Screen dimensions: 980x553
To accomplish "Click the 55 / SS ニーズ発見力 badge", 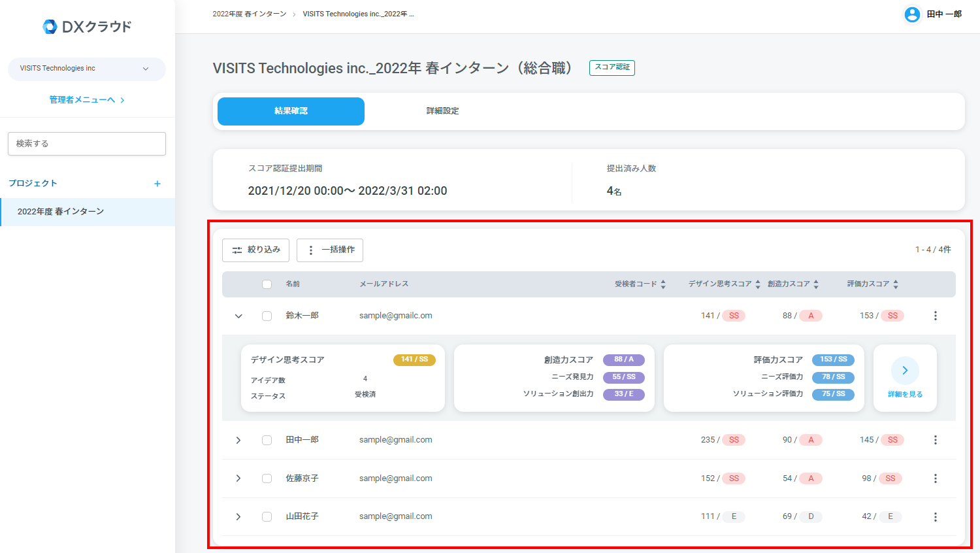I will pos(624,377).
